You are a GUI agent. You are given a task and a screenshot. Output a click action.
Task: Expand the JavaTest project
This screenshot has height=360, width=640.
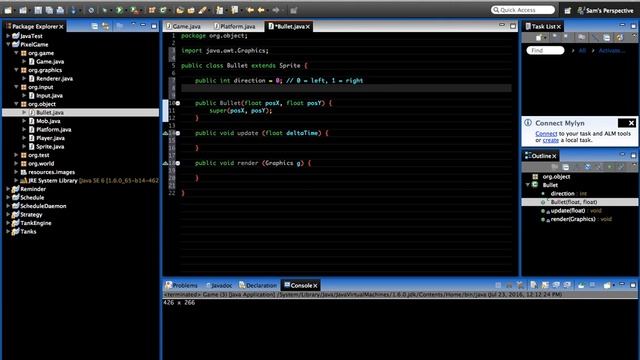[8, 36]
